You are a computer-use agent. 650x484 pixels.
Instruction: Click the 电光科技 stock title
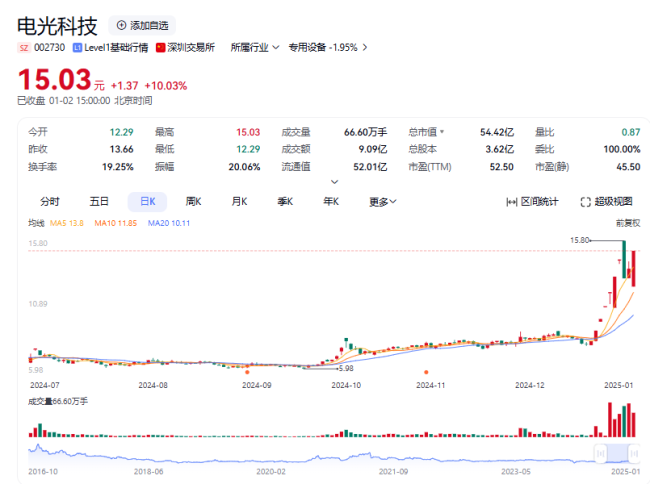point(57,27)
